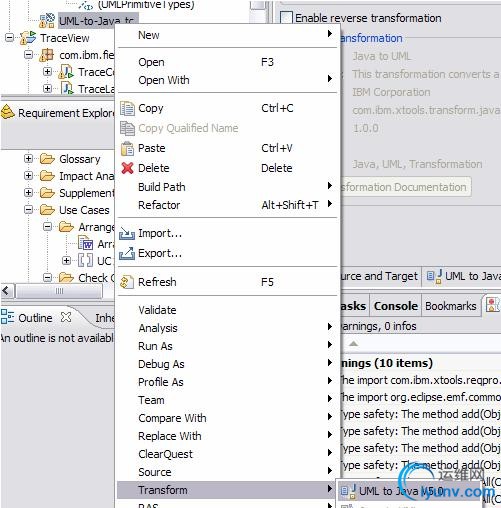Click the TraceView project icon
Viewport: 501px width, 508px height.
(x=28, y=38)
